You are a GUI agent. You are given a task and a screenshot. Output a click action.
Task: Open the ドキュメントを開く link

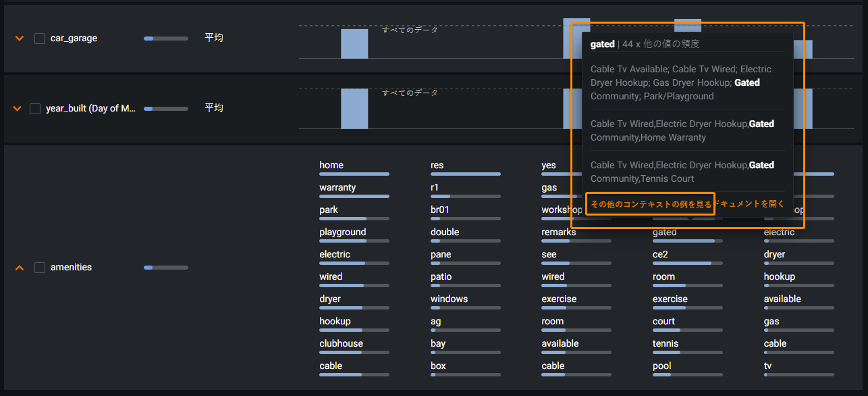[750, 204]
